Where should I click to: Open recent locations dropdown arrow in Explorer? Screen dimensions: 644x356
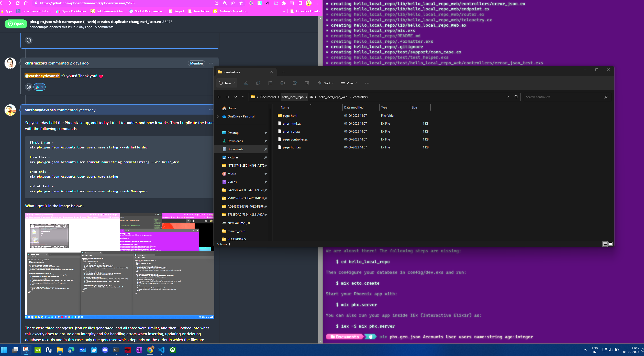click(236, 97)
